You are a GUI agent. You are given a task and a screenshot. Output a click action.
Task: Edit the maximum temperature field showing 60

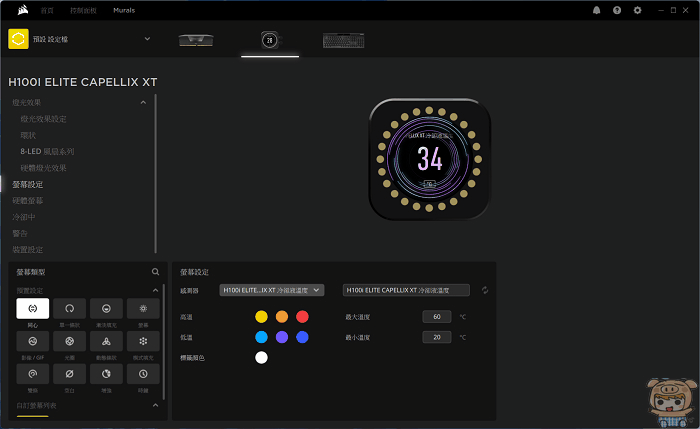coord(437,317)
